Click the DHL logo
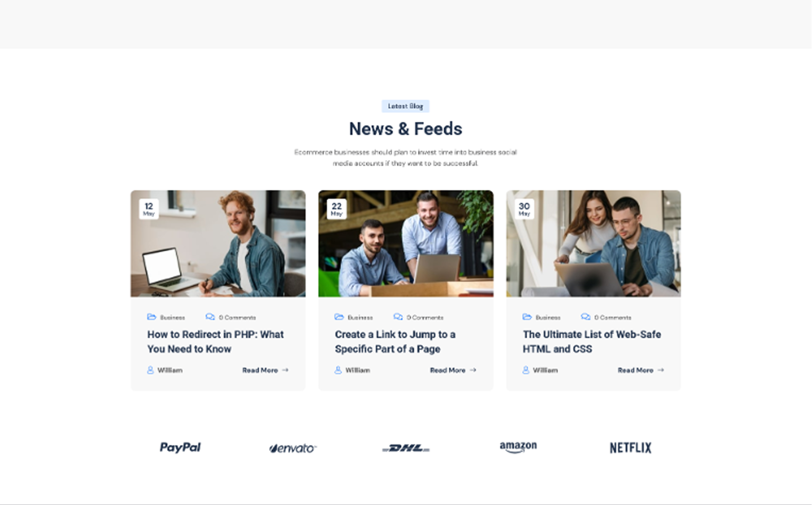The height and width of the screenshot is (505, 812). click(x=406, y=448)
